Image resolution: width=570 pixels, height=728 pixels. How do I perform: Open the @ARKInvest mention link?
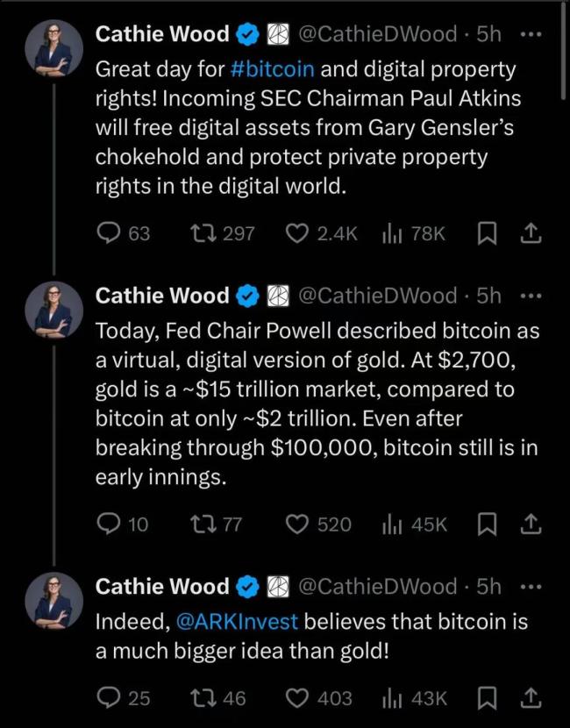(x=238, y=621)
